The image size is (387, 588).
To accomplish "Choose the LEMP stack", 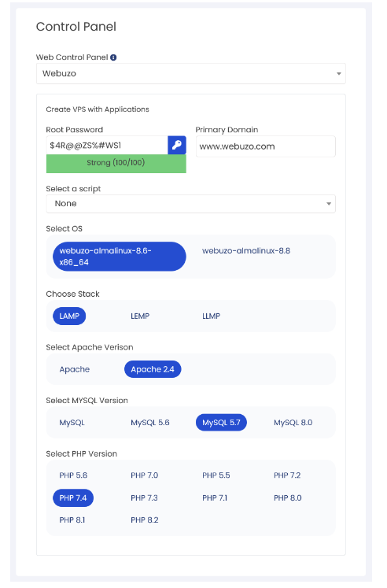I will tap(140, 316).
